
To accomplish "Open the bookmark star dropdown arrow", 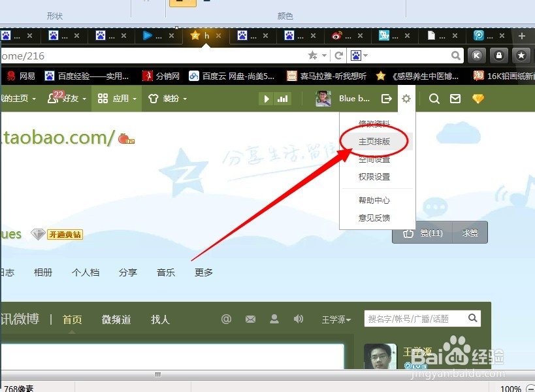I will point(324,56).
